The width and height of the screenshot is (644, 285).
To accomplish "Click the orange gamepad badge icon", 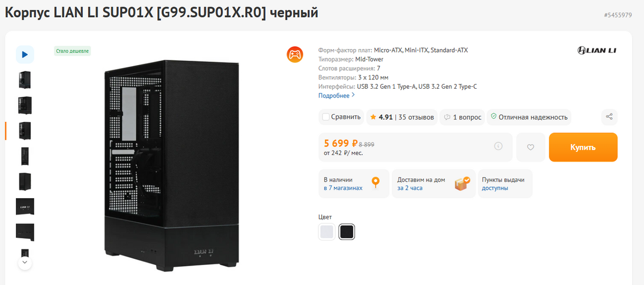I will coord(295,55).
